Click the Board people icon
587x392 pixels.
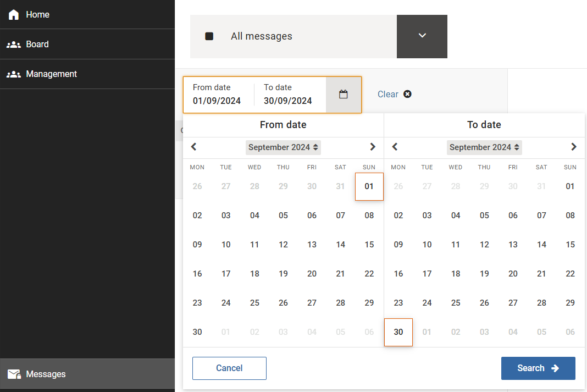pos(14,44)
